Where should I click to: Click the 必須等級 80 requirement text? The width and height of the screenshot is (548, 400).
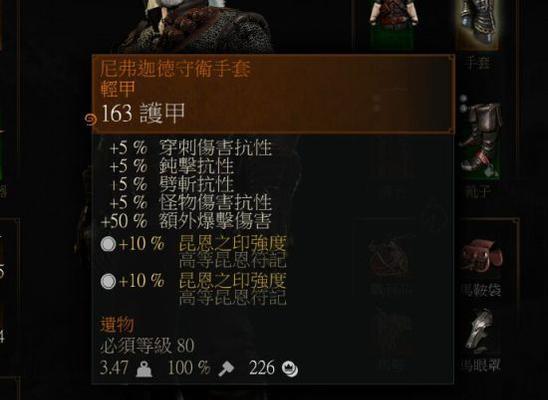[x=147, y=346]
